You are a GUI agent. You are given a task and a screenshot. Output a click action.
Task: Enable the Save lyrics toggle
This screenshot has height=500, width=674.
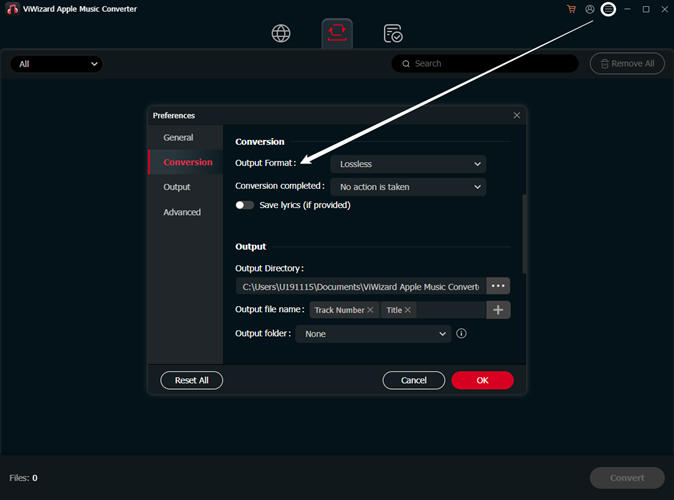(x=244, y=205)
